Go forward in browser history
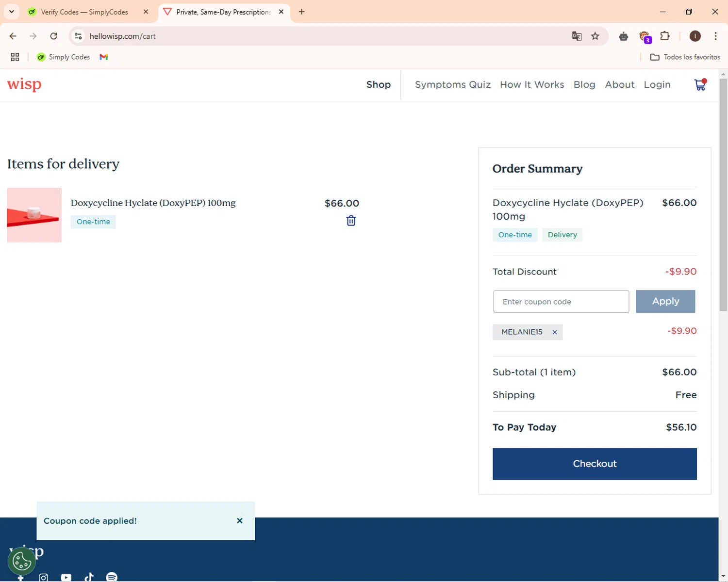The width and height of the screenshot is (728, 582). (33, 36)
